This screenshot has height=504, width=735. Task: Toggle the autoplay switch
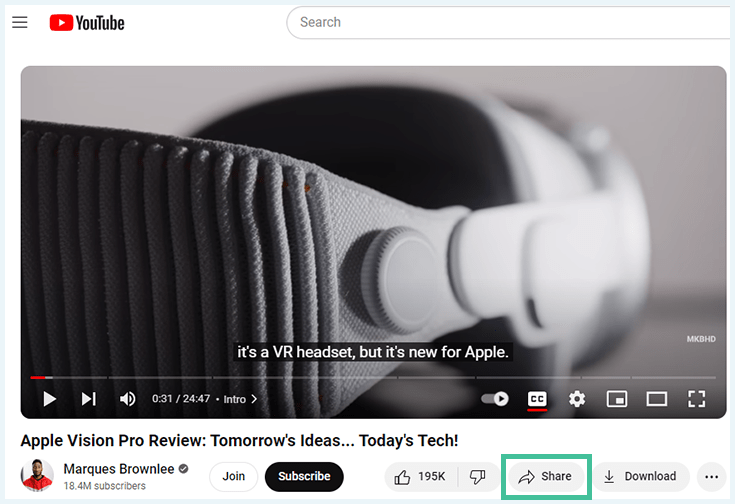[495, 399]
